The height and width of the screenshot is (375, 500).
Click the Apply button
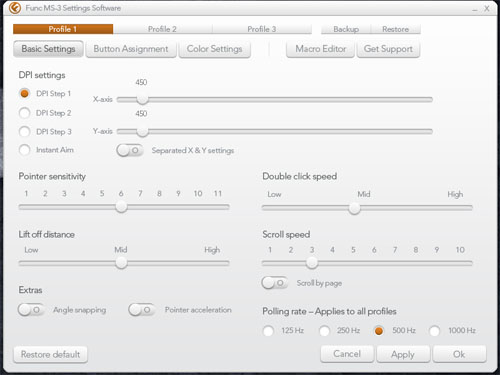[x=403, y=354]
